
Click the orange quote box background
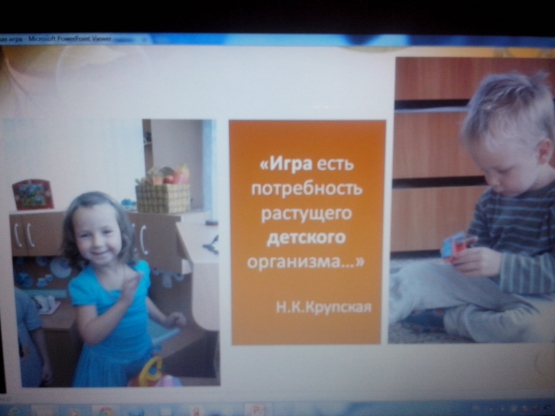[x=307, y=232]
